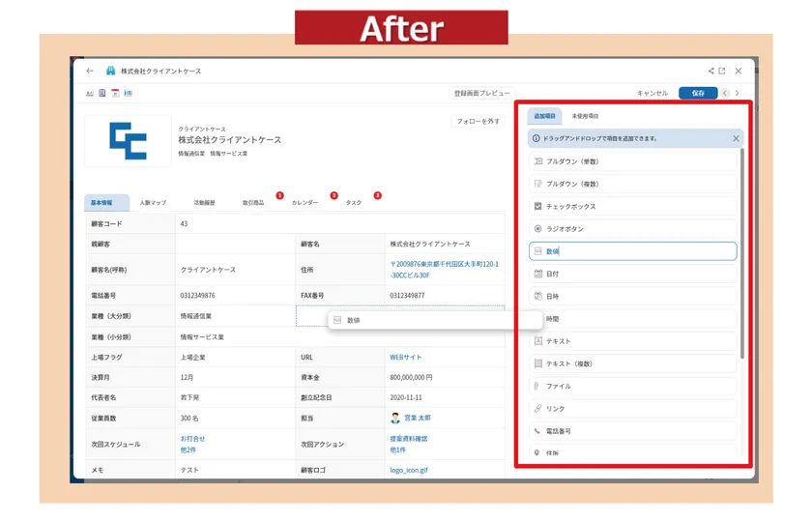The height and width of the screenshot is (521, 812).
Task: Click the back arrow icon
Action: [90, 71]
